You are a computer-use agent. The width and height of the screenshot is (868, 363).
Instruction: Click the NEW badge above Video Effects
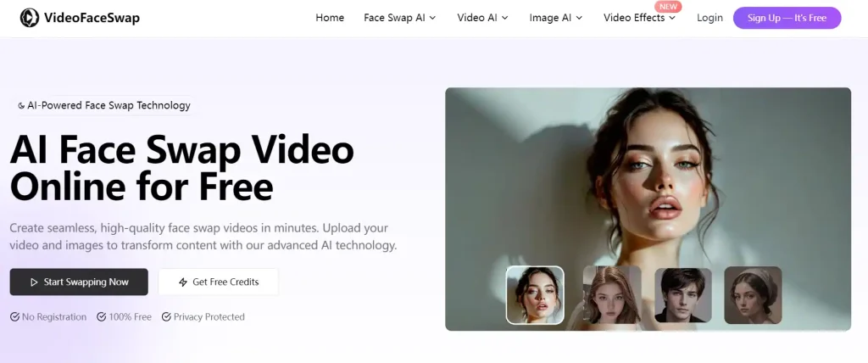tap(668, 6)
